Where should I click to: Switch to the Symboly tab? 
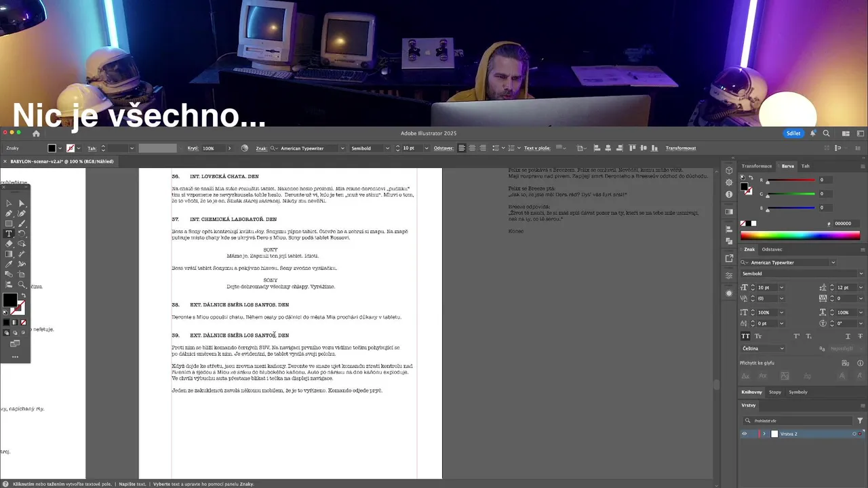(x=798, y=392)
